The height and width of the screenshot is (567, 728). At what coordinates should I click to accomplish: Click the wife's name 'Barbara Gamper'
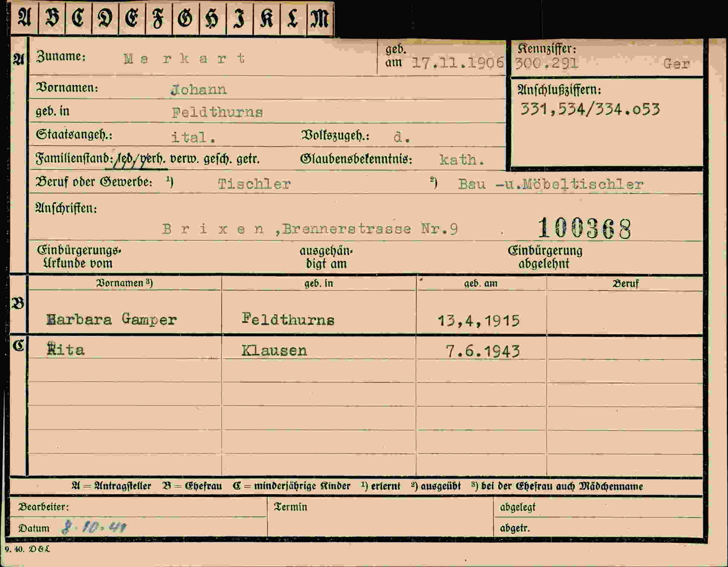tap(111, 319)
